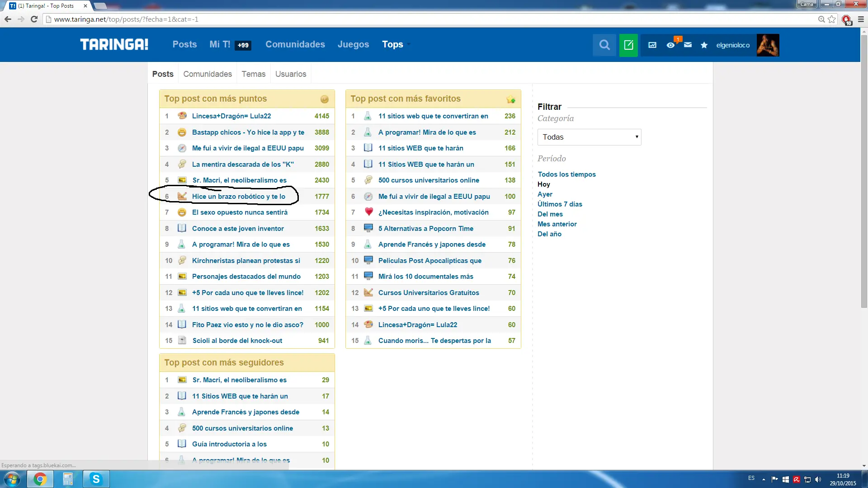Expand the Tops menu arrow
Viewport: 868px width, 488px height.
point(409,44)
